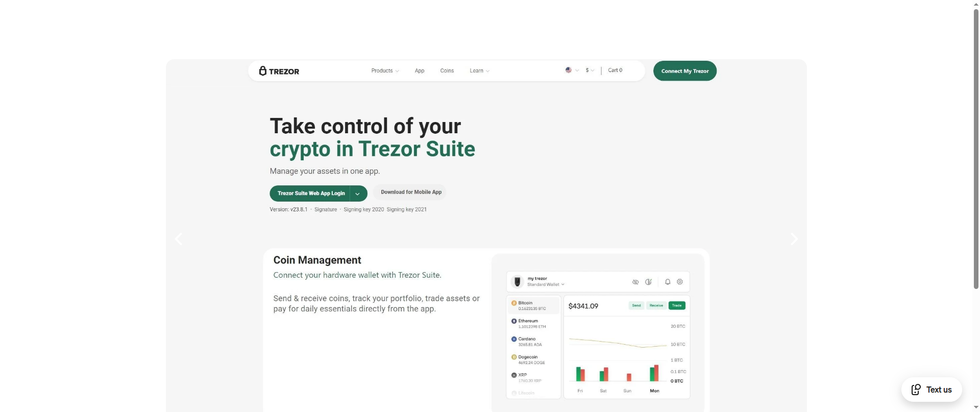This screenshot has height=412, width=980.
Task: Open the Signature link
Action: pyautogui.click(x=326, y=210)
